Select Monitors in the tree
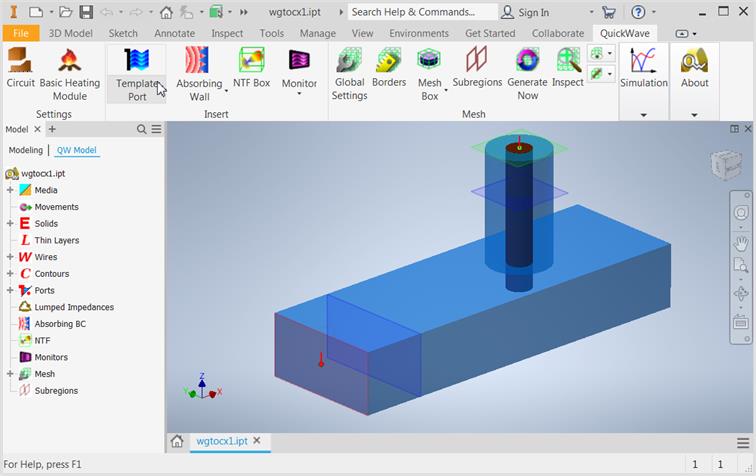 (51, 357)
